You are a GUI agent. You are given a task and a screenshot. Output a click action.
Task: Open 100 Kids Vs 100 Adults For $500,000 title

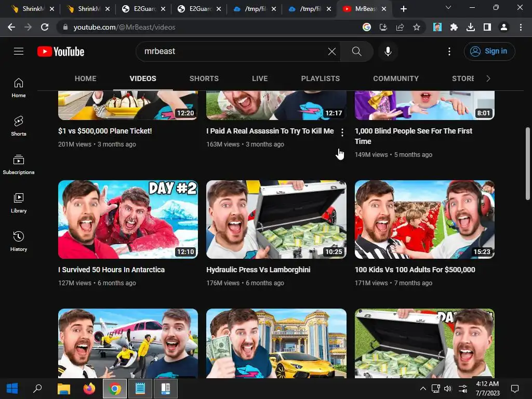[x=415, y=270]
